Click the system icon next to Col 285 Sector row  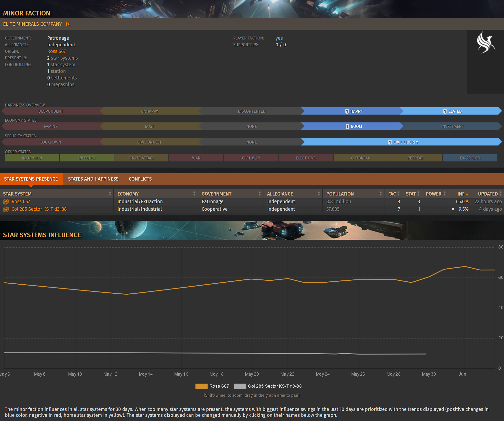pyautogui.click(x=6, y=209)
